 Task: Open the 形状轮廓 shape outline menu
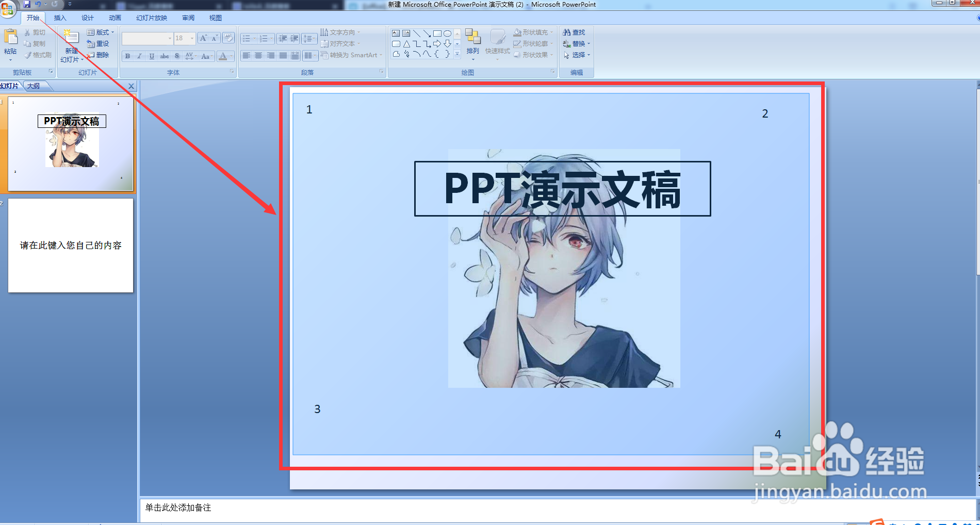coord(533,44)
